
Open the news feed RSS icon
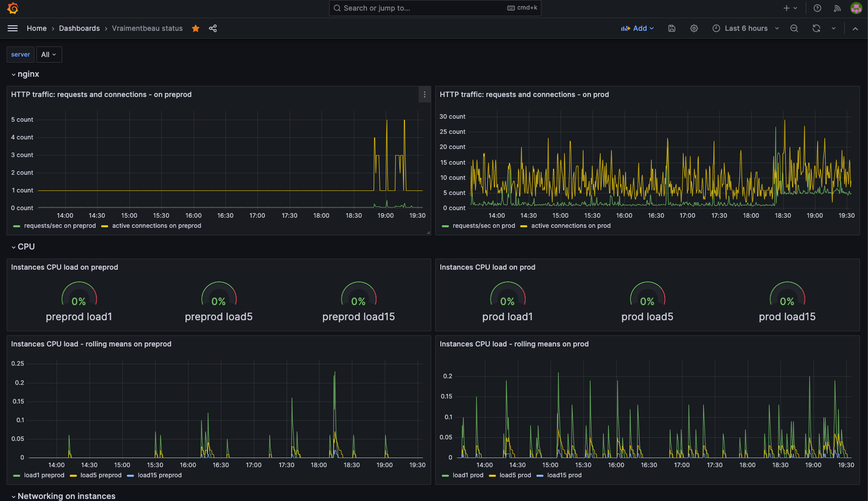837,8
